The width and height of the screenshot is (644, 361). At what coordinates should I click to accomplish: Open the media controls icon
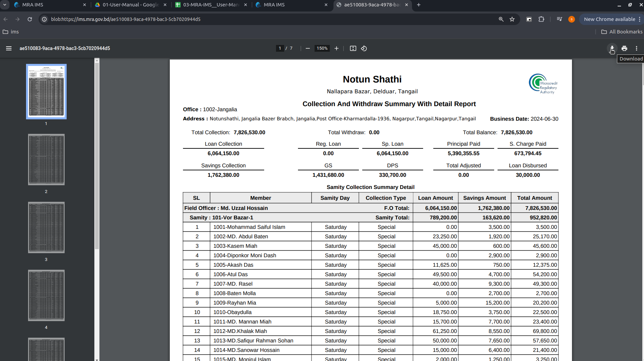pyautogui.click(x=559, y=19)
